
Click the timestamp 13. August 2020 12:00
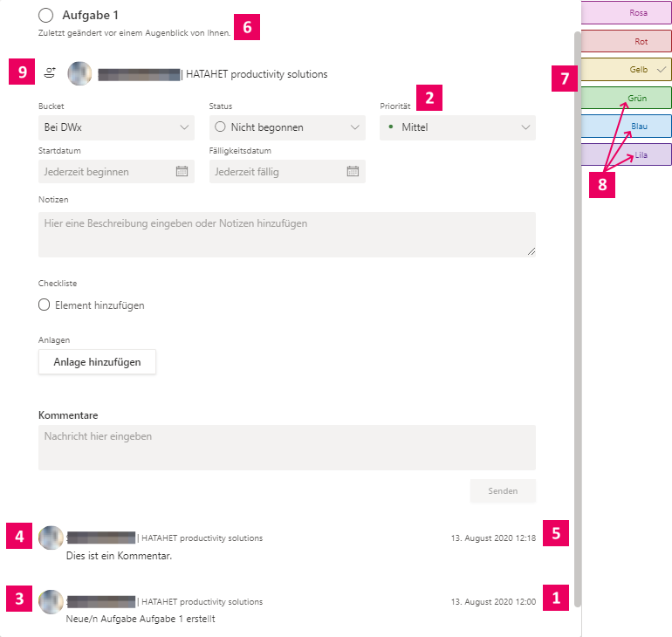[x=493, y=602]
